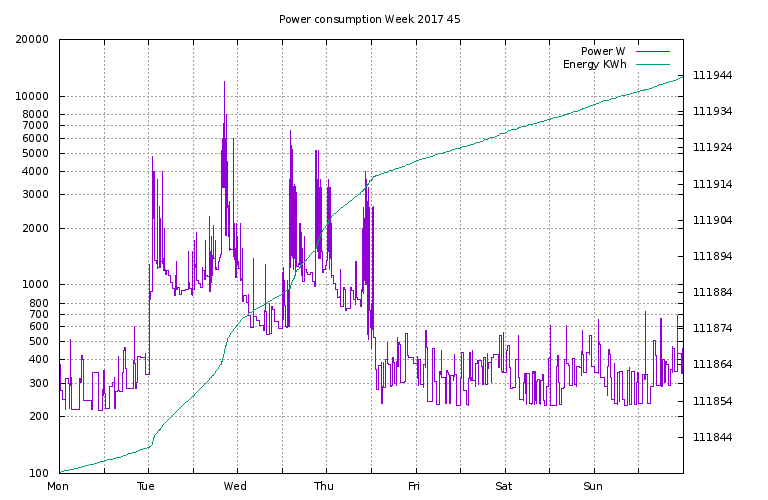768x500 pixels.
Task: Click the '800' left axis label
Action: pos(39,303)
